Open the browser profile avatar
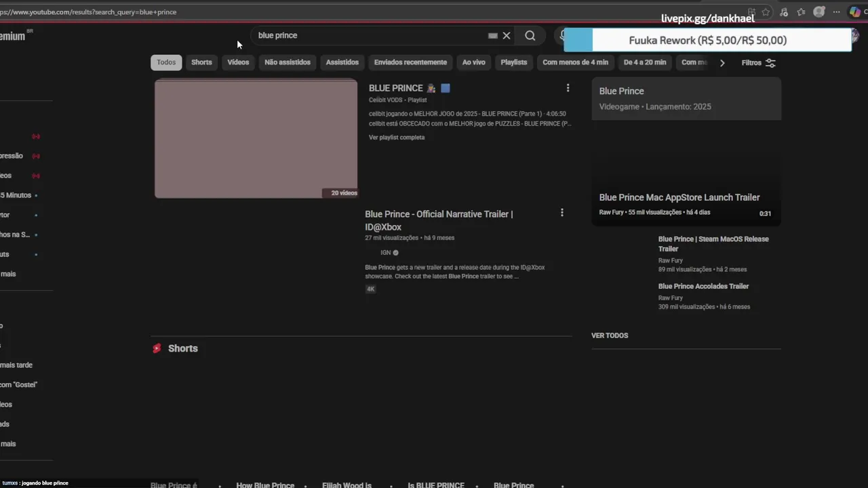The width and height of the screenshot is (868, 488). 819,12
